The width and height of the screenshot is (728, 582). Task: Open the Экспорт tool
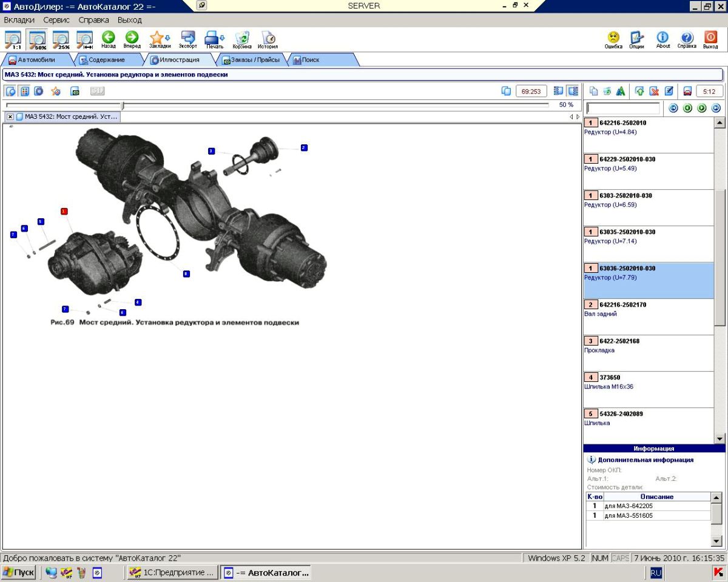tap(188, 40)
